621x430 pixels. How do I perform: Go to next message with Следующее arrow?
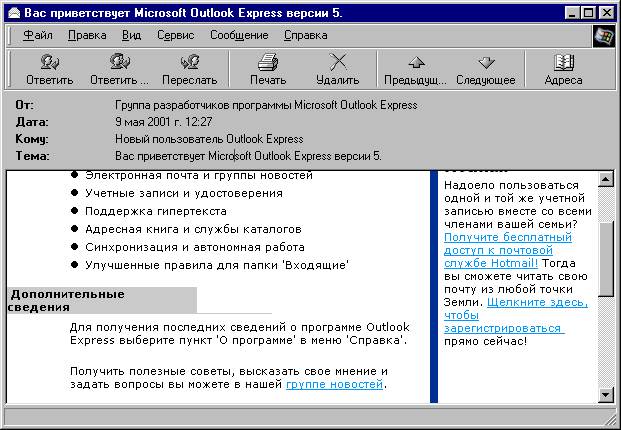[486, 62]
